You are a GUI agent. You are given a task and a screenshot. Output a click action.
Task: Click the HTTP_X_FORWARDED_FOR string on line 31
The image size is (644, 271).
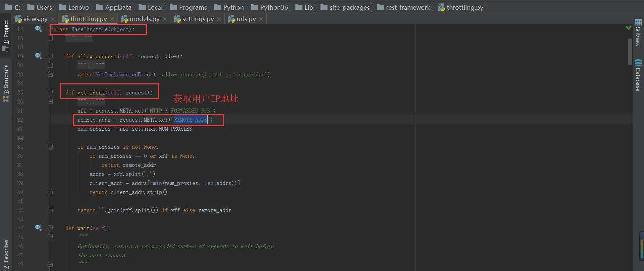180,111
